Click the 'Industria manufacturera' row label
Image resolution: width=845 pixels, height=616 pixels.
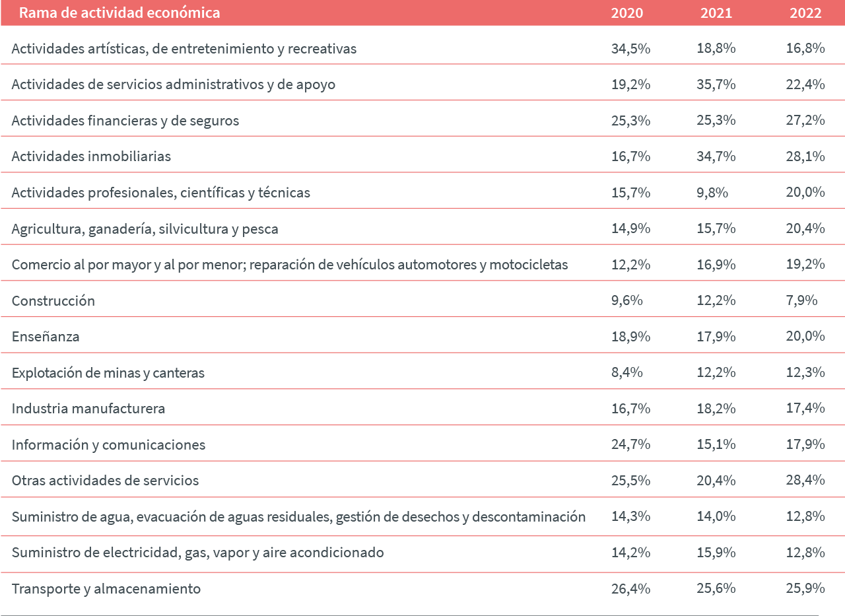[88, 409]
